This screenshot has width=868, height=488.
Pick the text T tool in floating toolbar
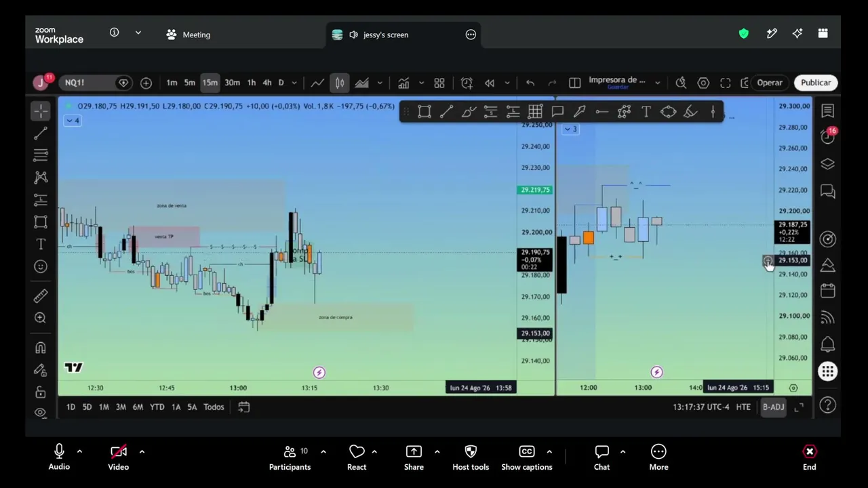(x=646, y=112)
